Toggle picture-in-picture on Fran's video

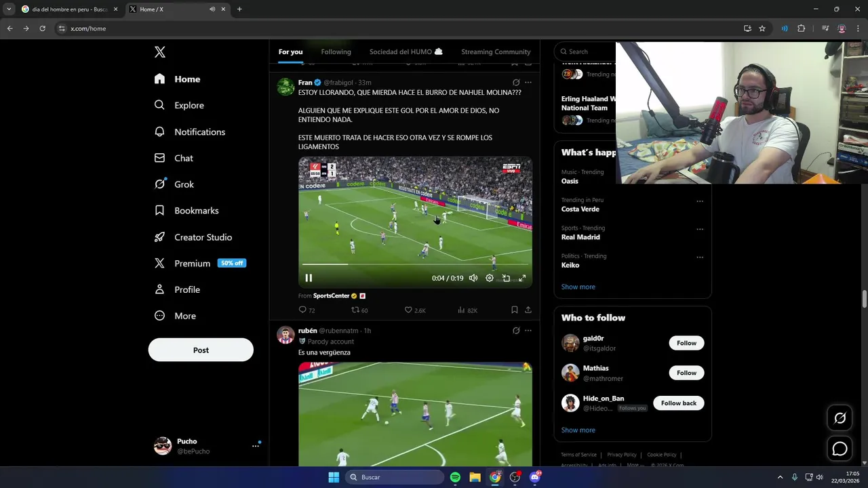pyautogui.click(x=506, y=278)
